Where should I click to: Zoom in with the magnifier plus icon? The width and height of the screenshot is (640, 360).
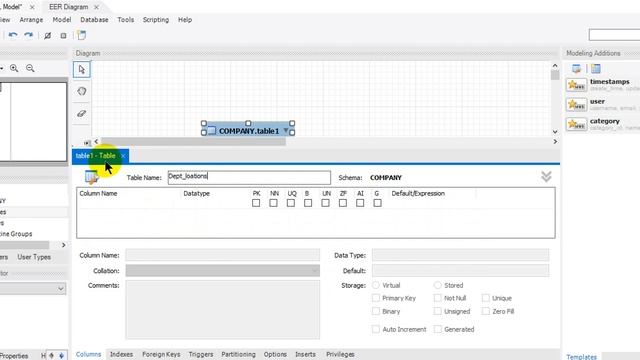(14, 68)
